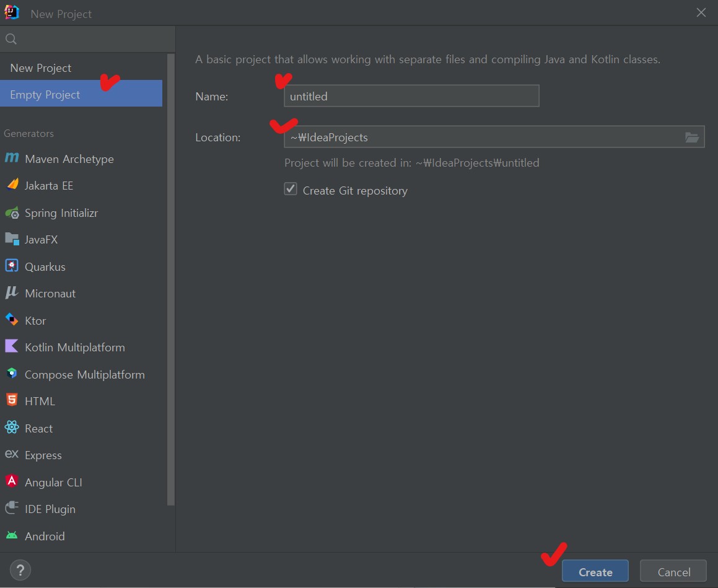Screen dimensions: 718x588
Task: Click the Angular CLI icon
Action: click(12, 481)
